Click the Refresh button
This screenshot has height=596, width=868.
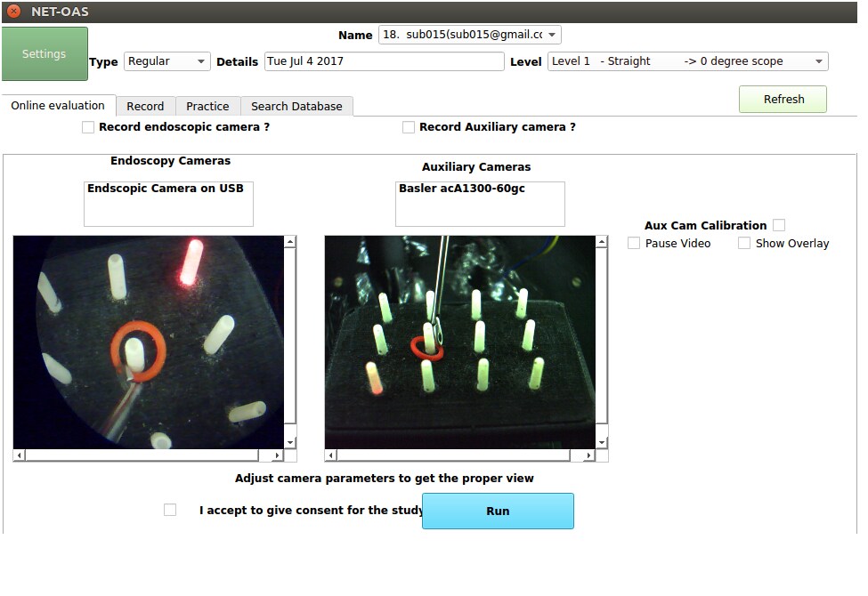[x=783, y=99]
